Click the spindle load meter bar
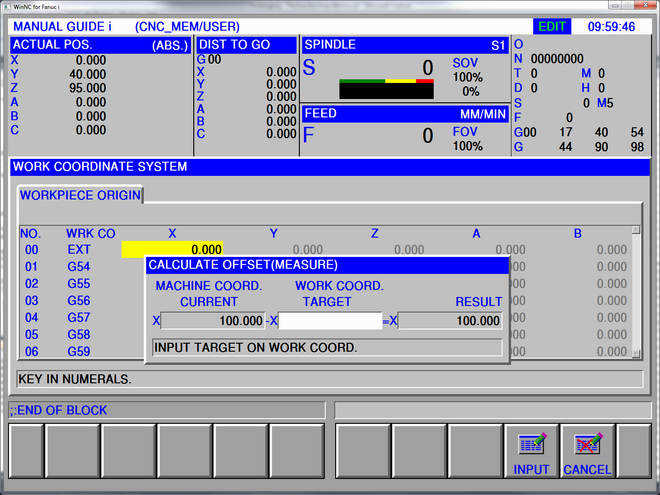 click(386, 87)
